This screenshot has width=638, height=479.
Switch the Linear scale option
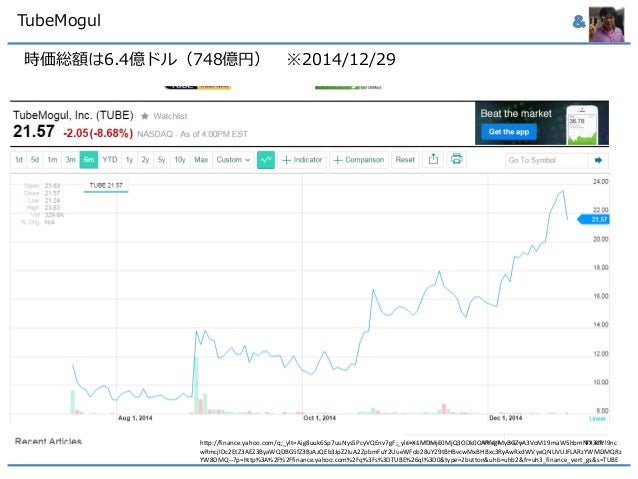[597, 418]
